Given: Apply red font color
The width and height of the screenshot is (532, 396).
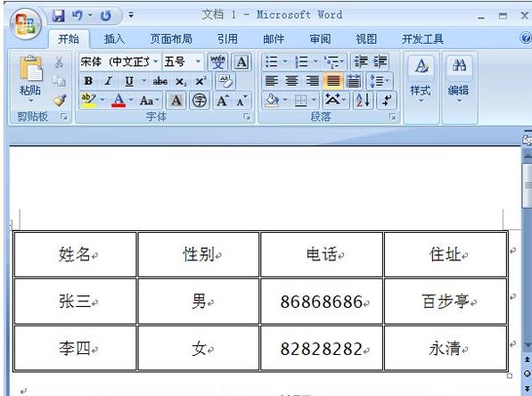Looking at the screenshot, I should pyautogui.click(x=119, y=101).
